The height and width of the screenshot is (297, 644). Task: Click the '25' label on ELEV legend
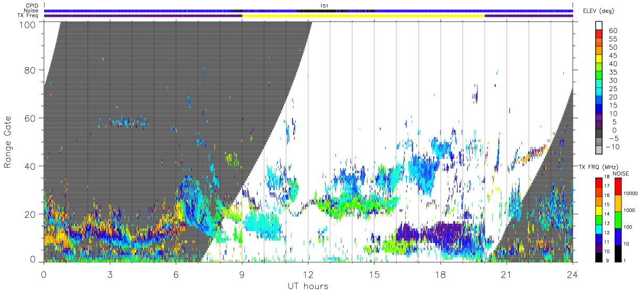613,89
